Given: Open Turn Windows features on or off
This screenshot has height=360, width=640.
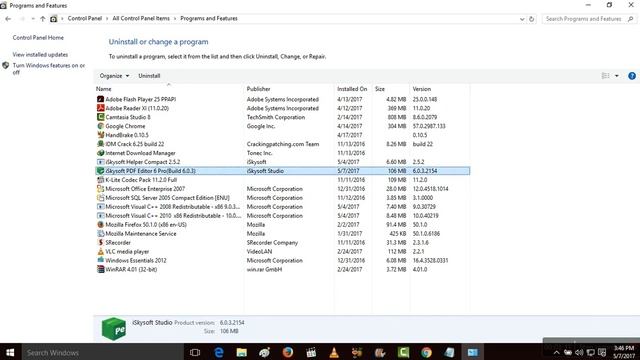Looking at the screenshot, I should click(x=49, y=69).
